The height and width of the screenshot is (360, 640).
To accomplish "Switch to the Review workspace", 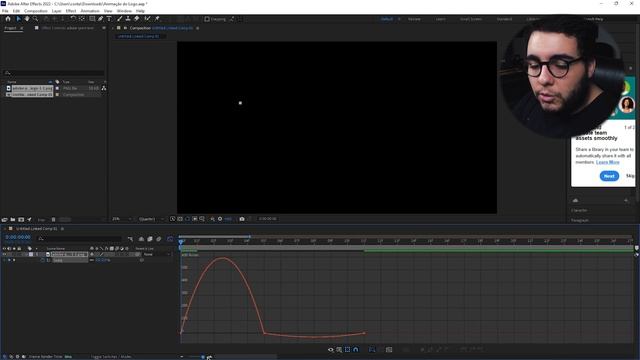I will (414, 19).
